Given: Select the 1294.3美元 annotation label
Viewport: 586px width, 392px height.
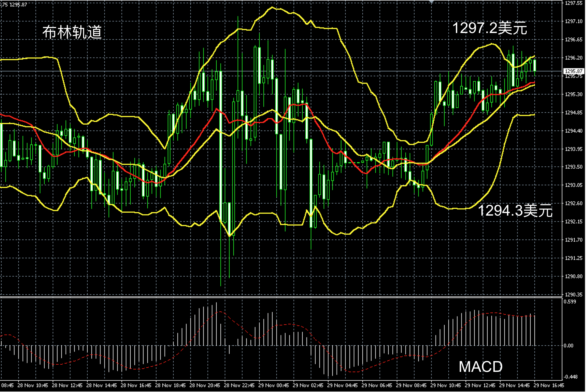Looking at the screenshot, I should coord(515,210).
